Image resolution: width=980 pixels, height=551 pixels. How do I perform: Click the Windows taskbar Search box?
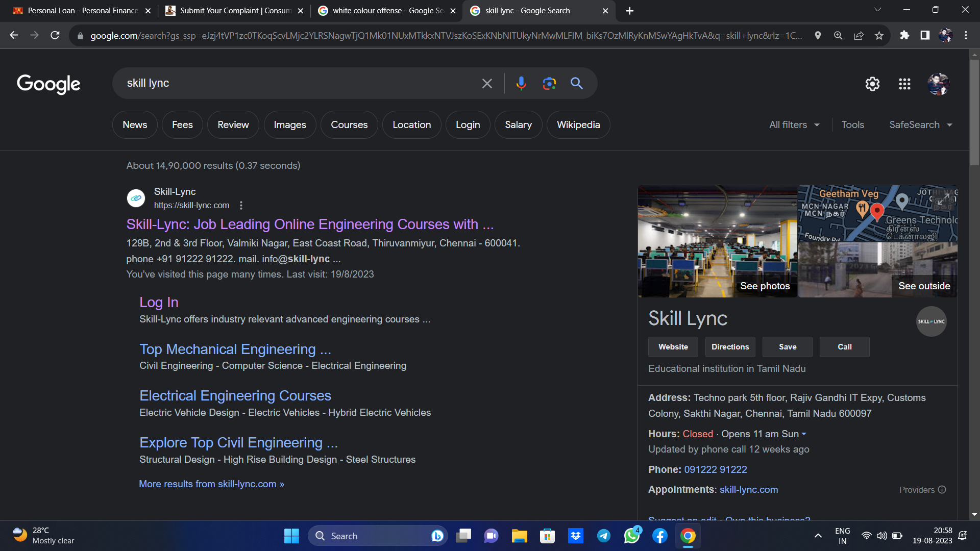pos(378,536)
